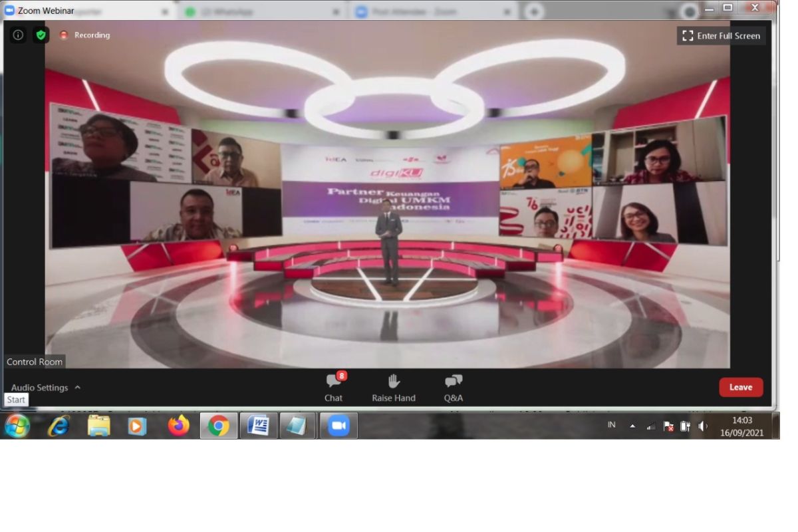
Task: Click the Raise Hand icon
Action: click(x=394, y=381)
